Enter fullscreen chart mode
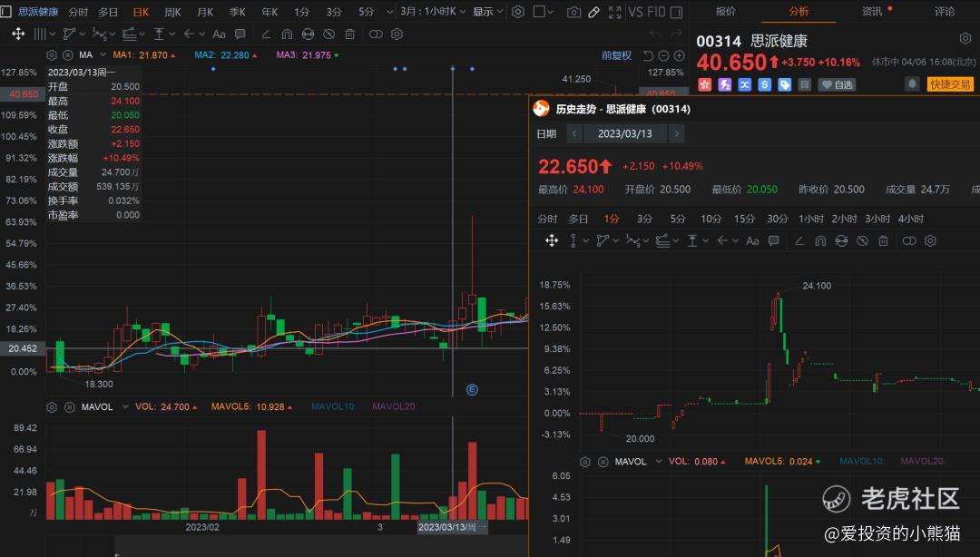980x557 pixels. point(614,12)
